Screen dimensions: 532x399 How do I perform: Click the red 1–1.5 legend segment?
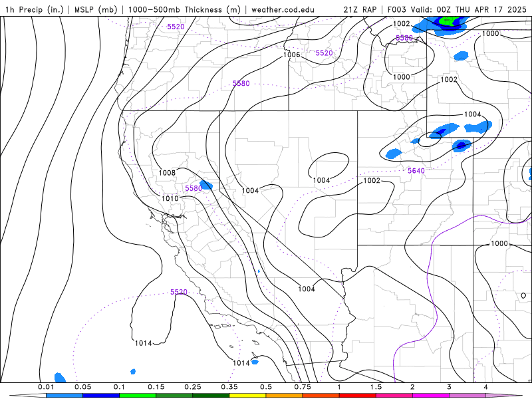(358, 395)
